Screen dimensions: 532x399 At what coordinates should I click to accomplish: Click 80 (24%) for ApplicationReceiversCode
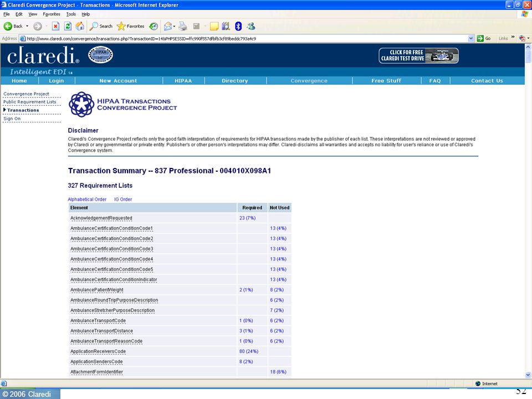click(x=249, y=351)
